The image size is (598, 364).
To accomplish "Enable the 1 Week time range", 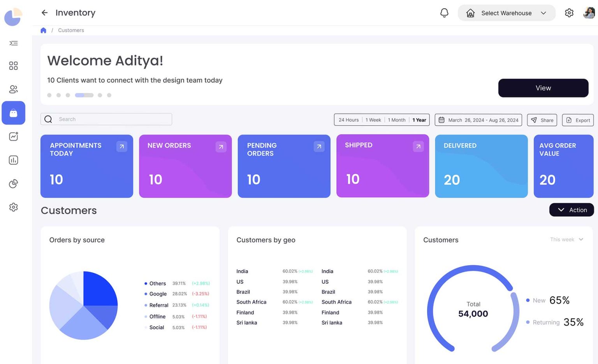I will [x=373, y=120].
